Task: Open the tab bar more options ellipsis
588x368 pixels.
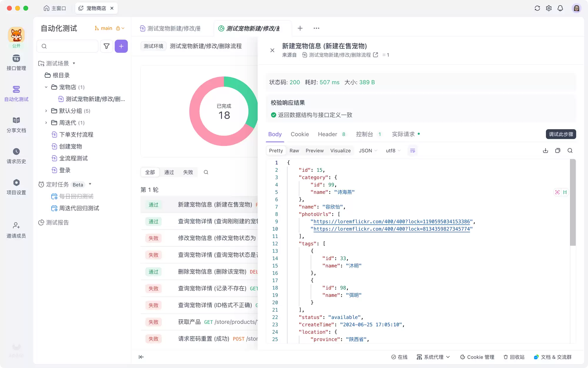Action: coord(316,28)
